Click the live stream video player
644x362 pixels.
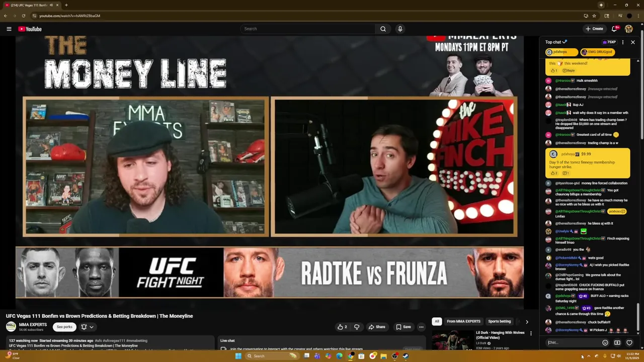270,172
